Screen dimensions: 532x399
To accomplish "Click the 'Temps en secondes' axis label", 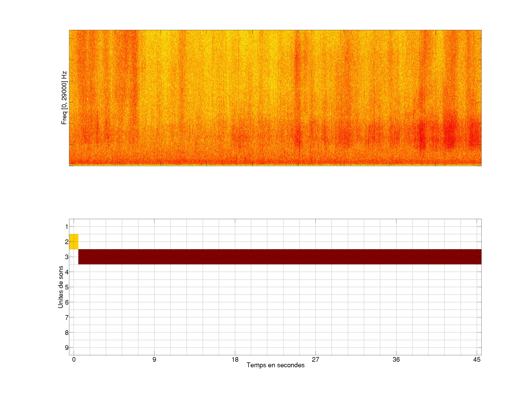I will point(275,365).
